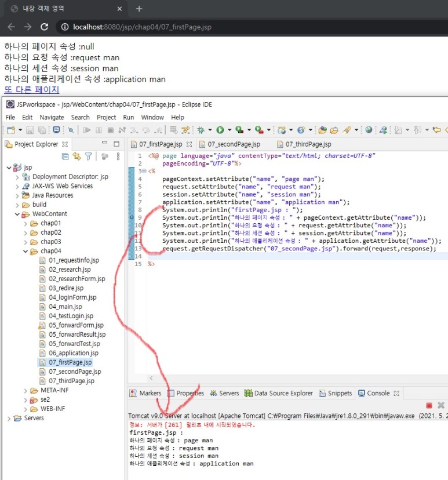The image size is (448, 480).
Task: Minimize the Project Explorer panel
Action: [105, 143]
